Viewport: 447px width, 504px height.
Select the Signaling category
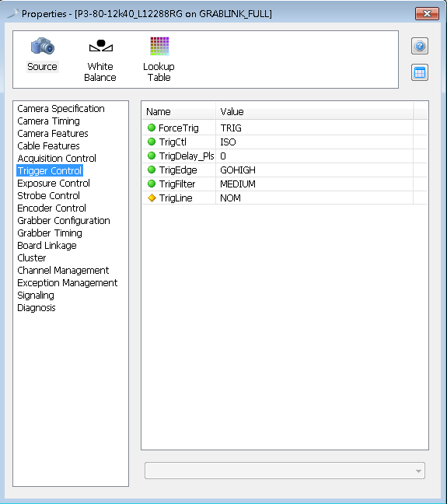point(36,296)
